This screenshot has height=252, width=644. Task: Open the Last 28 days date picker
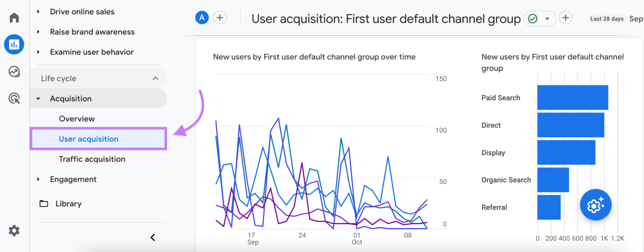606,18
